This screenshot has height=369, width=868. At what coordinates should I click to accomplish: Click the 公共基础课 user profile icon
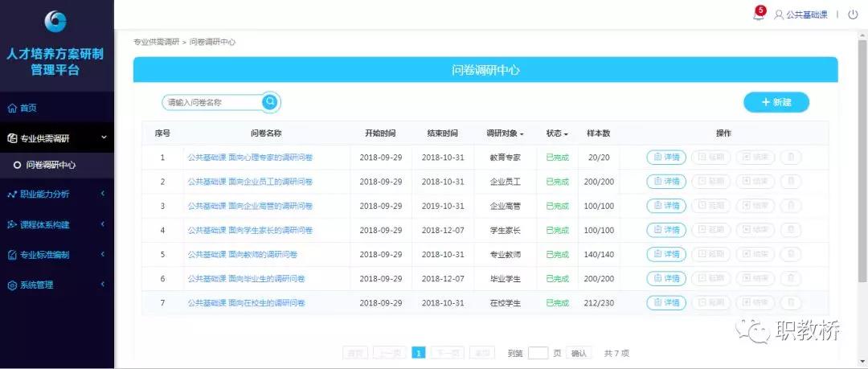(779, 14)
